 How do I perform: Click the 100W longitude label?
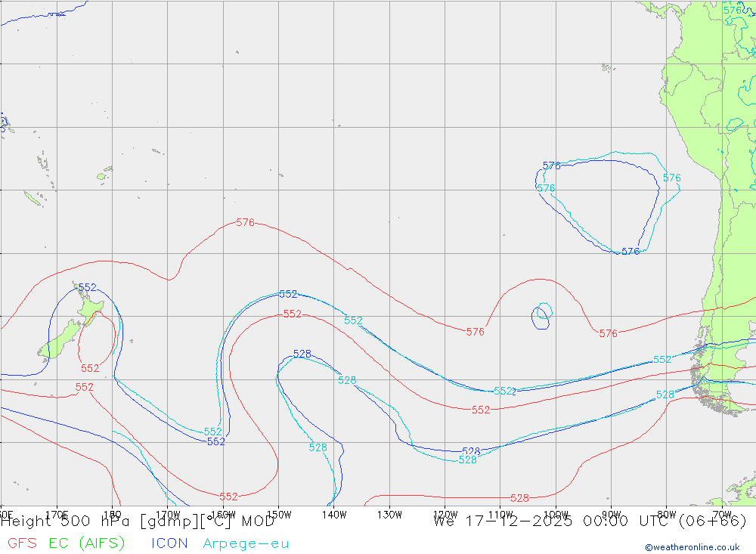pyautogui.click(x=556, y=515)
